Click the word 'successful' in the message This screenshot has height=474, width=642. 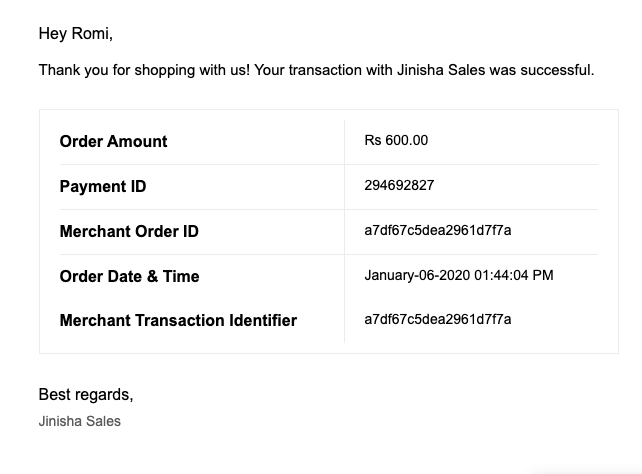555,70
